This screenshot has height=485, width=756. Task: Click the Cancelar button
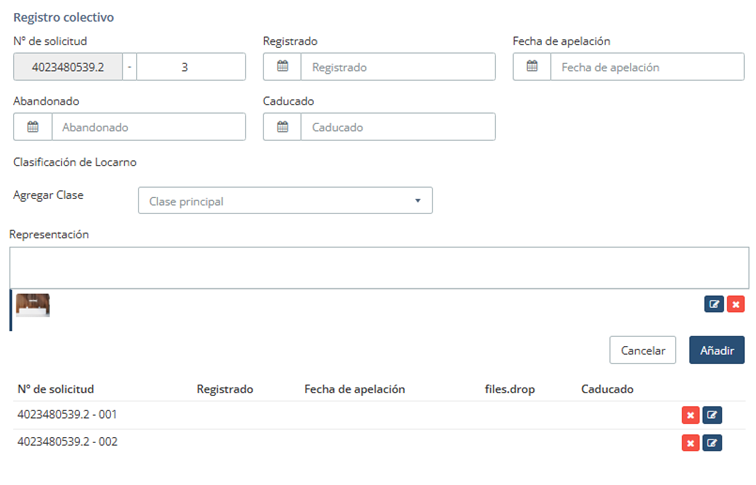[643, 350]
